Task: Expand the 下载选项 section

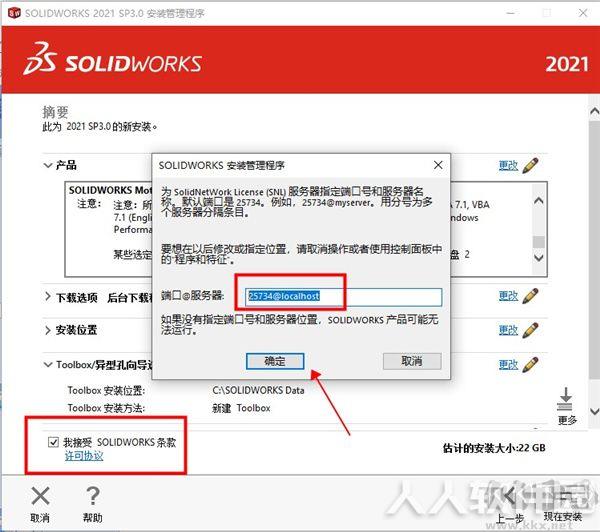Action: (48, 297)
